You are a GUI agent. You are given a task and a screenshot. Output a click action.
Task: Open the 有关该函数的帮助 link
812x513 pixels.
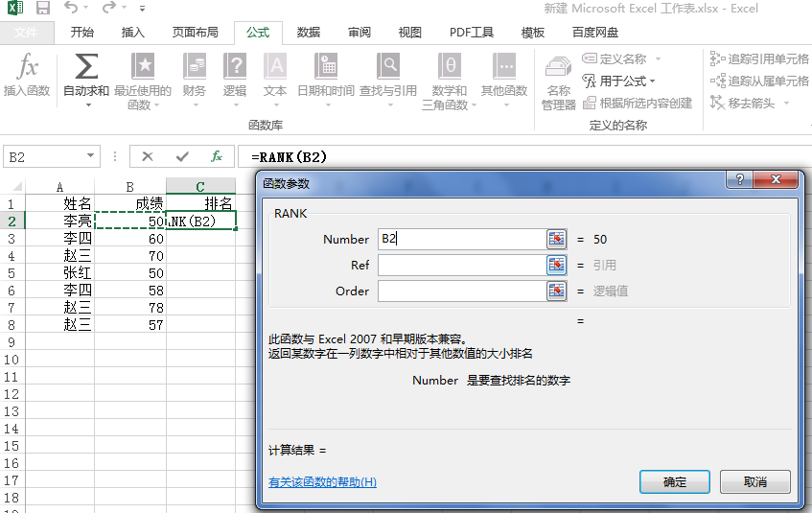coord(322,482)
